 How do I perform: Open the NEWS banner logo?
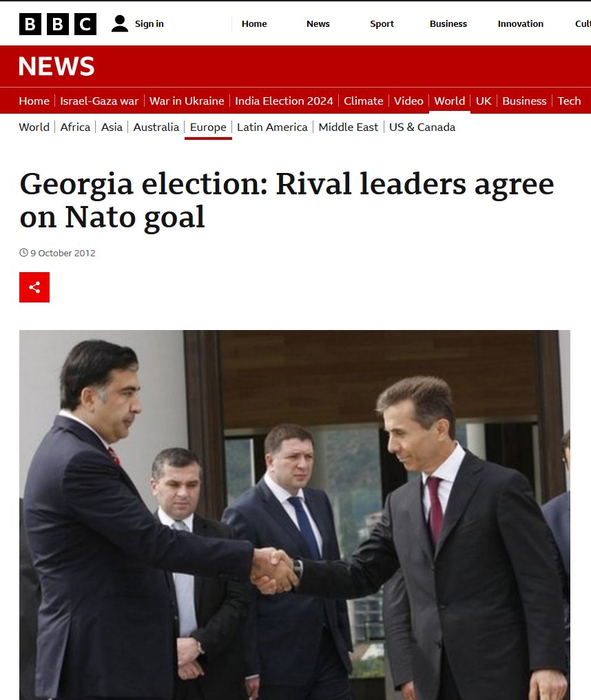click(56, 66)
